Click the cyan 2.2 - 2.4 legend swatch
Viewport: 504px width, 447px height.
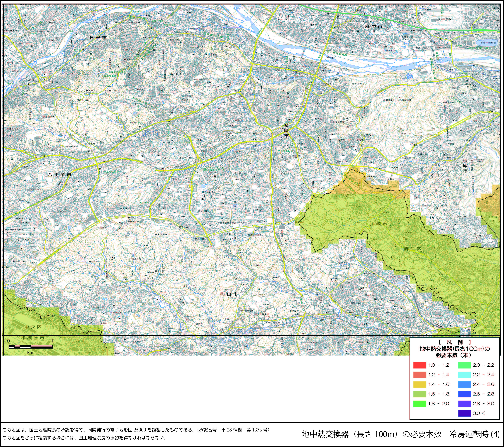[465, 375]
